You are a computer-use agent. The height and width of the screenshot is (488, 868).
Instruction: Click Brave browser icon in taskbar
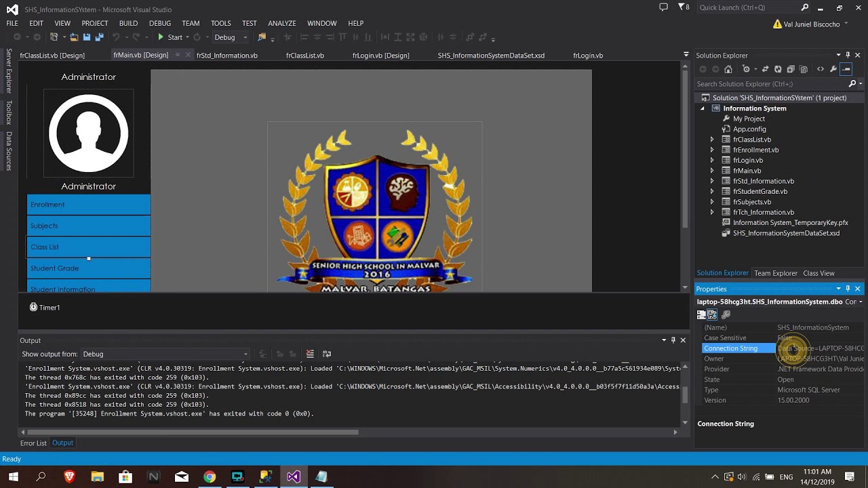[69, 477]
